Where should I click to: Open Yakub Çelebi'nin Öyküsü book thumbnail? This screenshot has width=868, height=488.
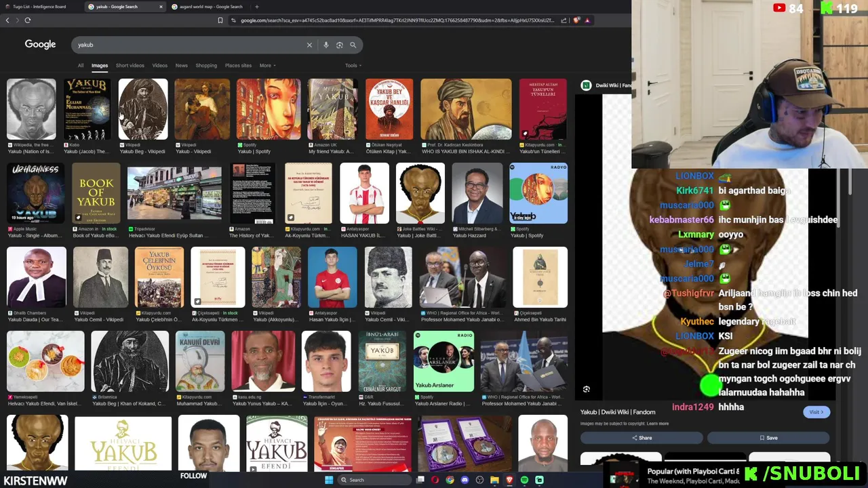[x=159, y=277]
